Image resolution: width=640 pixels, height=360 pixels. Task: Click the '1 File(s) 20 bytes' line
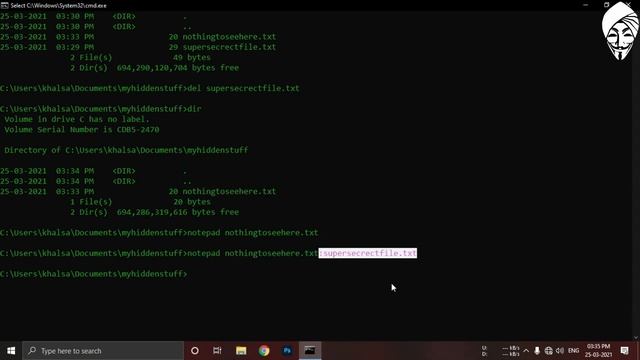click(140, 202)
